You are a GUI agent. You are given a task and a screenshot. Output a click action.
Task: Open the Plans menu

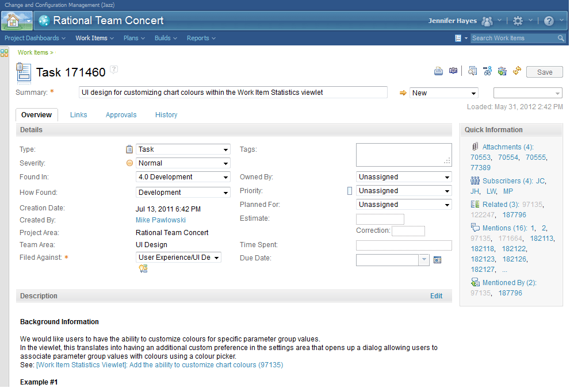(x=134, y=38)
